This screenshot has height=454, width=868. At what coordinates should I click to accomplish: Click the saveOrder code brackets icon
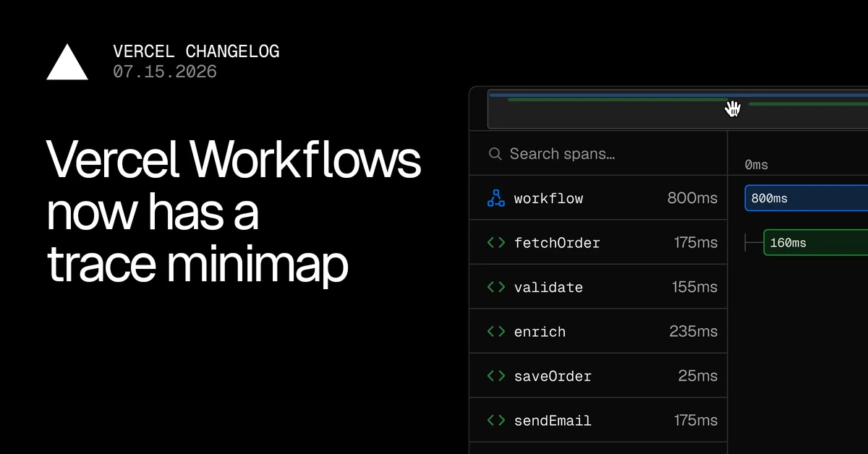pyautogui.click(x=496, y=376)
